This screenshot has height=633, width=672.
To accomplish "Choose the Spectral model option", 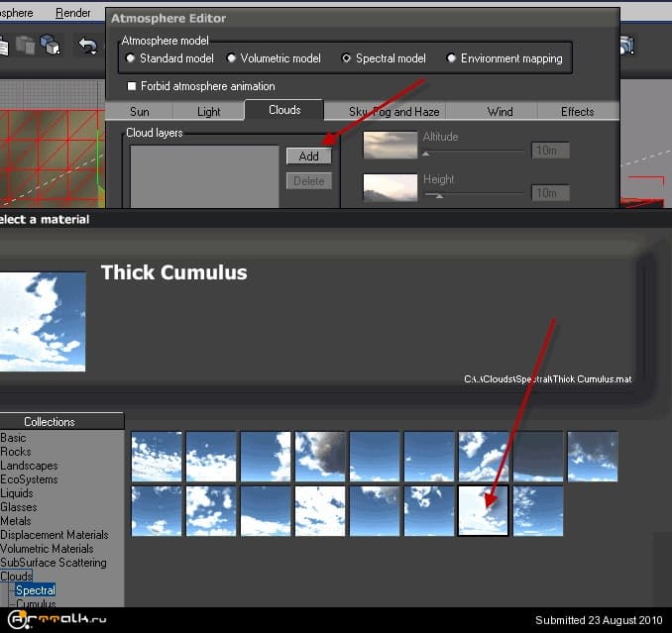I will coord(346,57).
